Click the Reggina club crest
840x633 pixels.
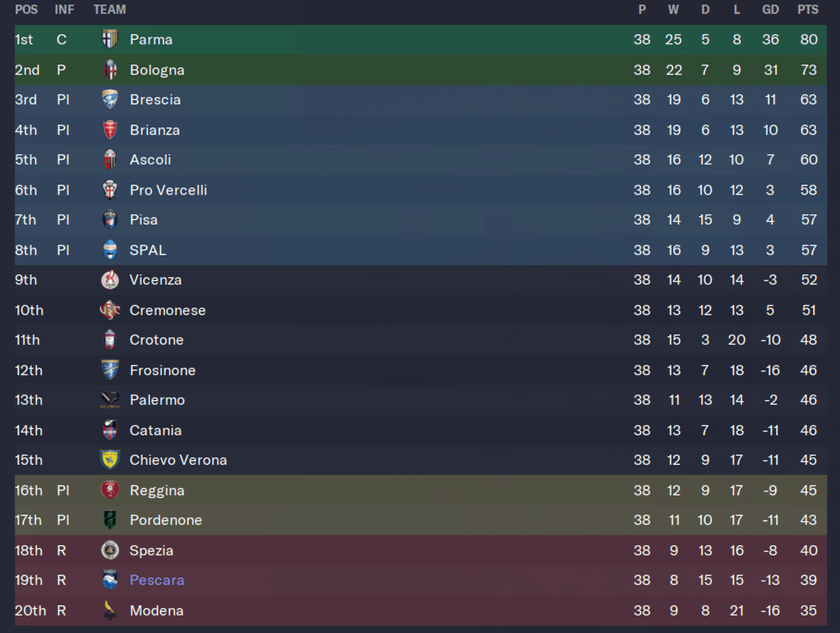110,490
